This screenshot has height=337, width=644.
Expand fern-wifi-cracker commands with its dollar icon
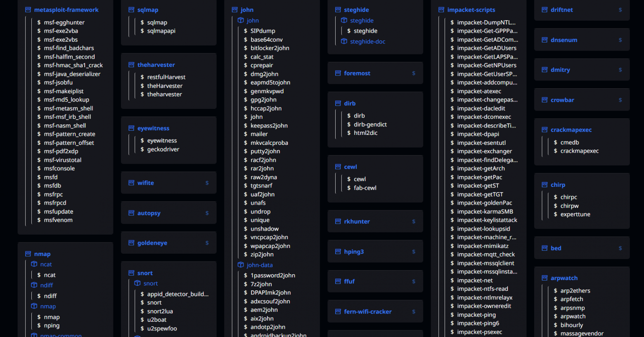tap(414, 312)
